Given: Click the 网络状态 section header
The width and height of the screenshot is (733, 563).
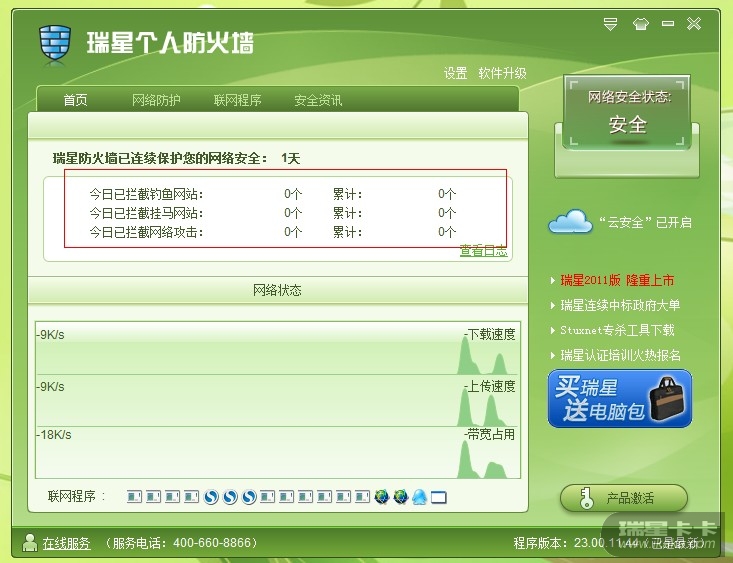Looking at the screenshot, I should click(x=277, y=290).
